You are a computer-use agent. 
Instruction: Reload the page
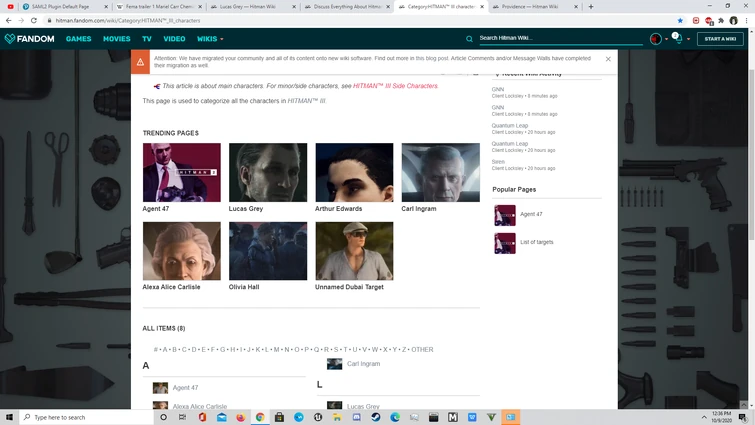click(x=34, y=21)
